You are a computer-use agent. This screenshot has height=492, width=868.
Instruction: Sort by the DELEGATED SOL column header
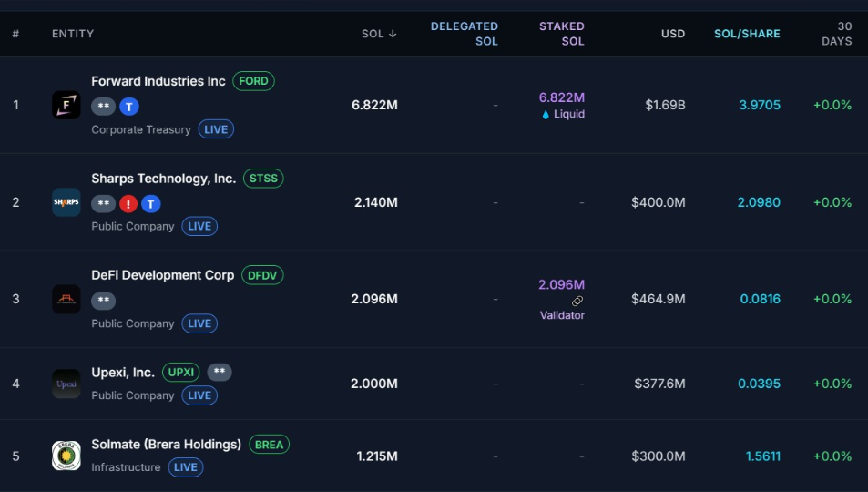pyautogui.click(x=464, y=34)
